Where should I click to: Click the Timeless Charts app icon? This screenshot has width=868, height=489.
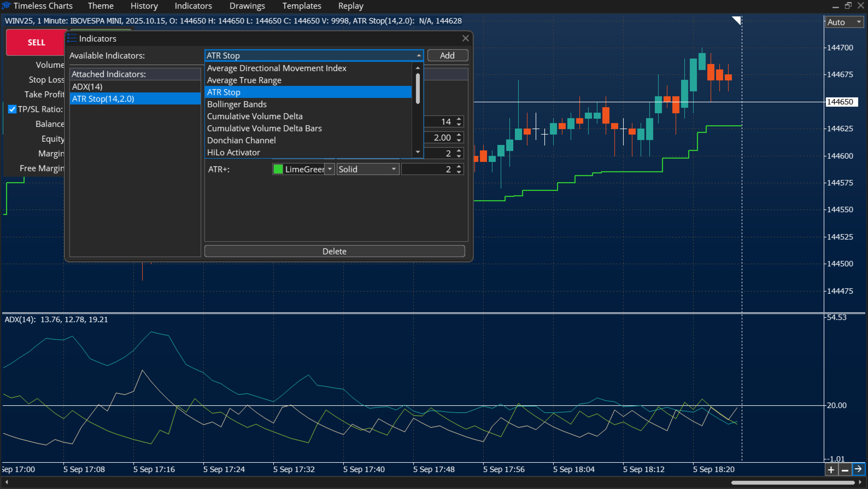(7, 5)
